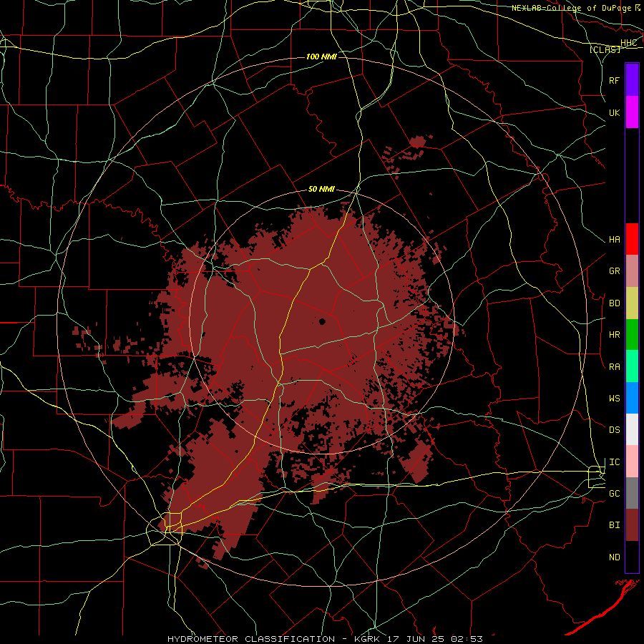
Task: Click the '50 NMI' range ring label
Action: (x=321, y=189)
